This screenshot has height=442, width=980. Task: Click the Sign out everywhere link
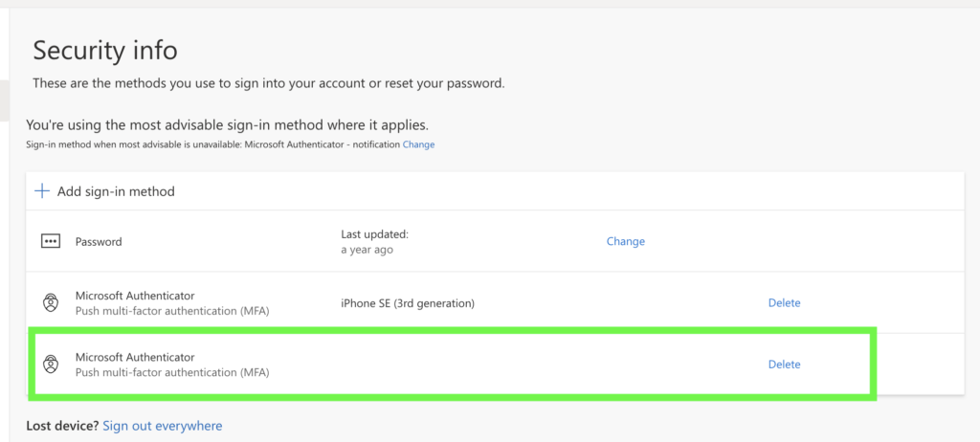pyautogui.click(x=163, y=426)
